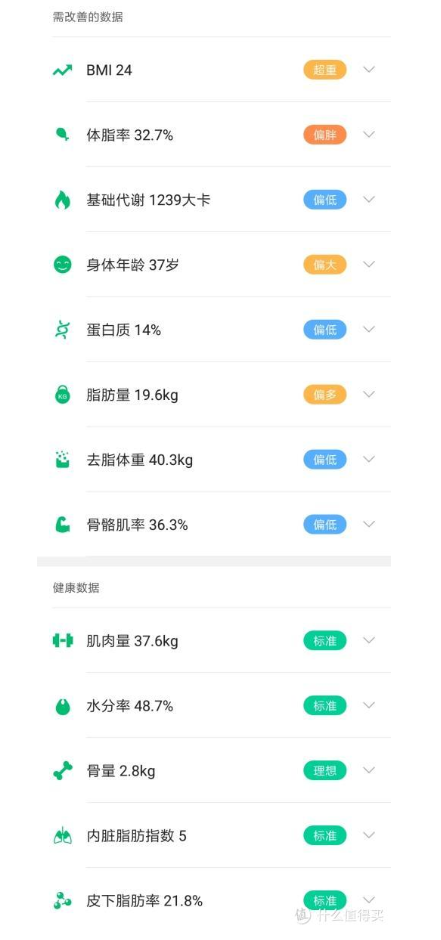Screen dimensions: 441x940
Task: Click the flame icon for 基础代谢
Action: (62, 200)
